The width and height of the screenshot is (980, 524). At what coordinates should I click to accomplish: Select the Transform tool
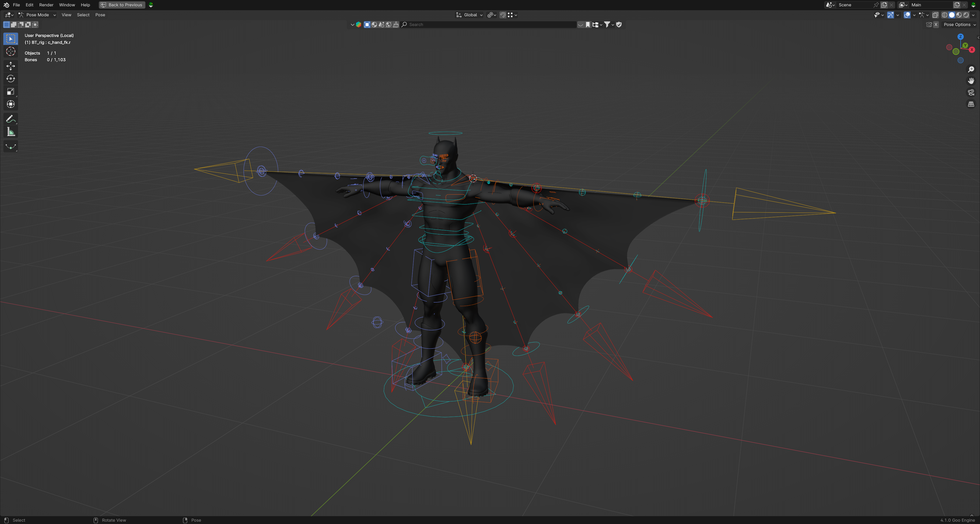click(x=11, y=104)
